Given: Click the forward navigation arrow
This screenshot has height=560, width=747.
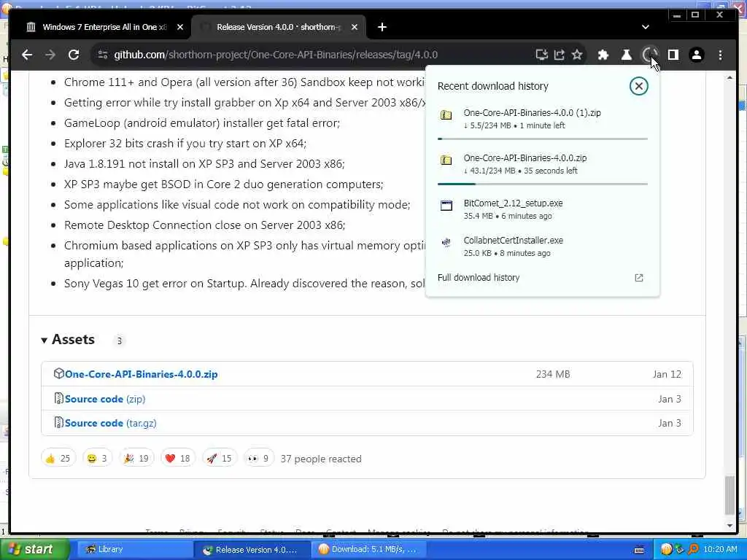Looking at the screenshot, I should click(50, 55).
